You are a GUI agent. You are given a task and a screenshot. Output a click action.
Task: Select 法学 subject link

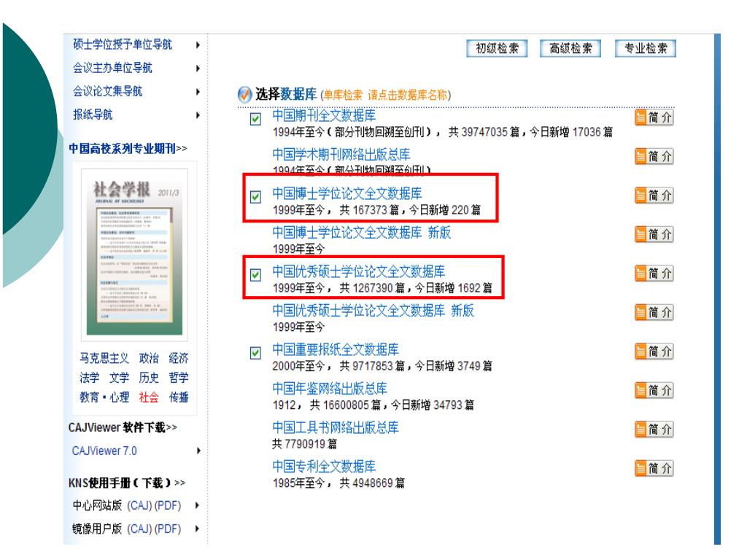pos(89,378)
